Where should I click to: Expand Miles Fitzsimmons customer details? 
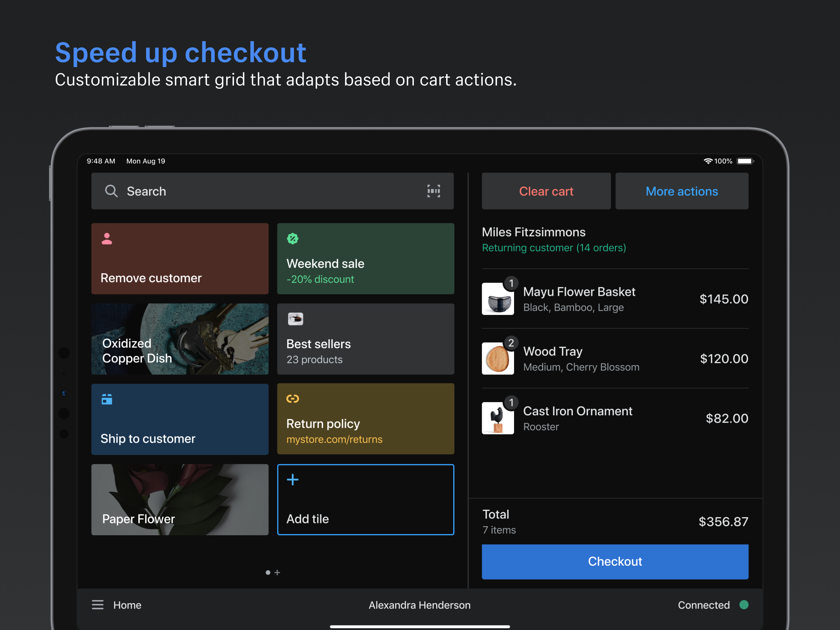click(534, 232)
